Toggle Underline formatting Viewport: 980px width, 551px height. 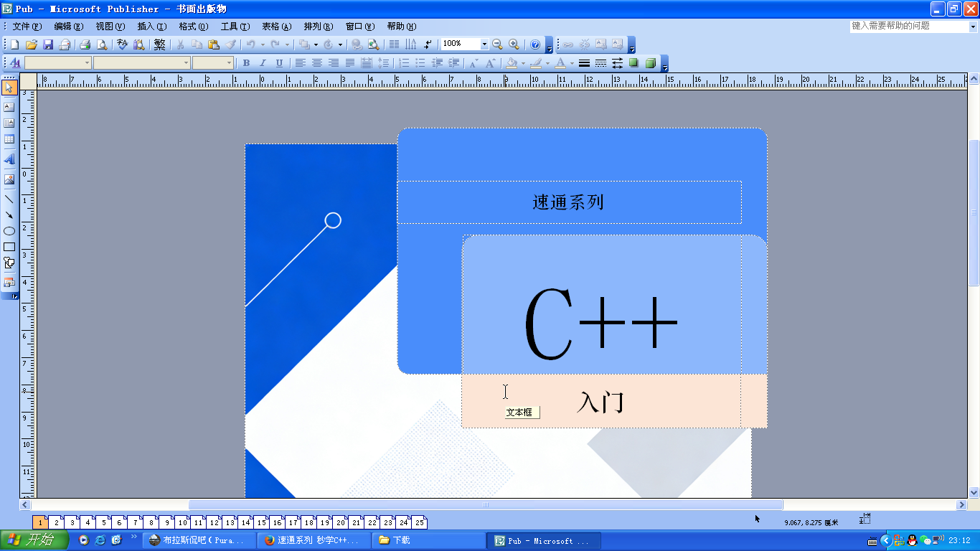(x=279, y=63)
